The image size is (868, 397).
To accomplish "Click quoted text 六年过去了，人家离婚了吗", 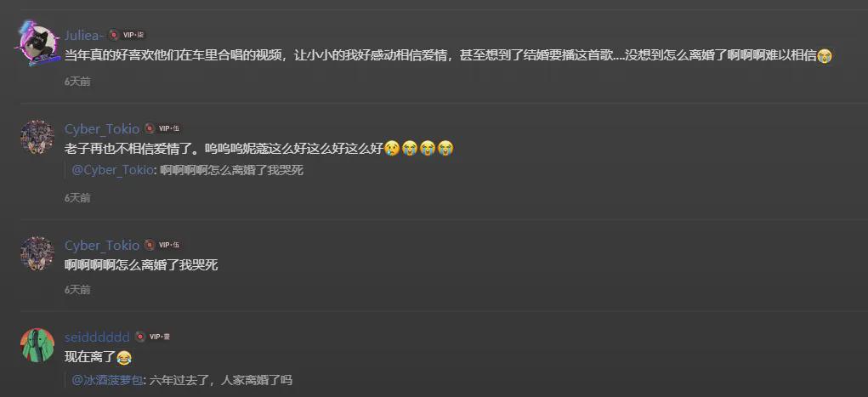I will point(220,380).
